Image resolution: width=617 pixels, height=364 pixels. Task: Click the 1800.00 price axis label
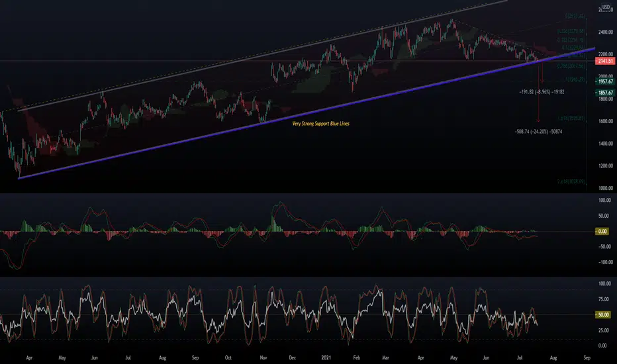(x=606, y=99)
